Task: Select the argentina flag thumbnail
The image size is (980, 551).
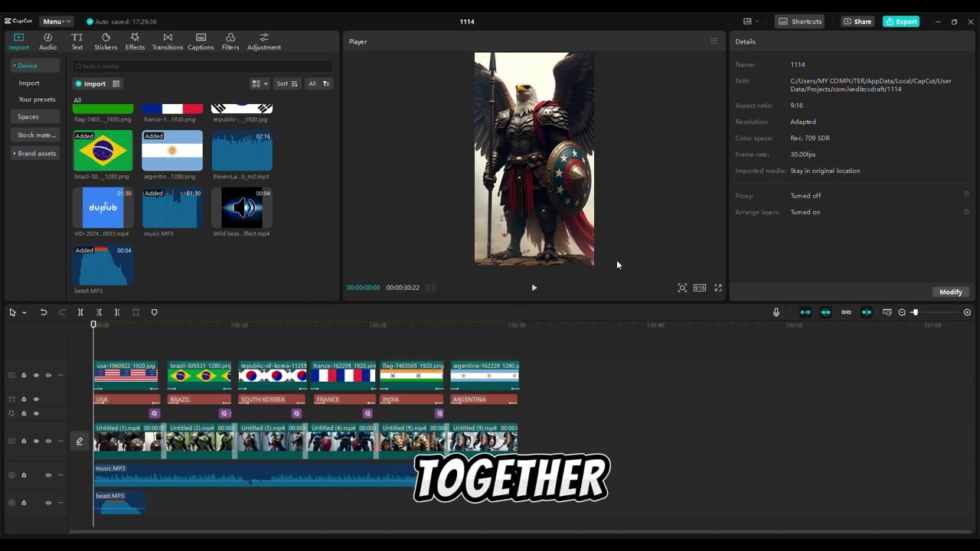Action: pyautogui.click(x=172, y=150)
